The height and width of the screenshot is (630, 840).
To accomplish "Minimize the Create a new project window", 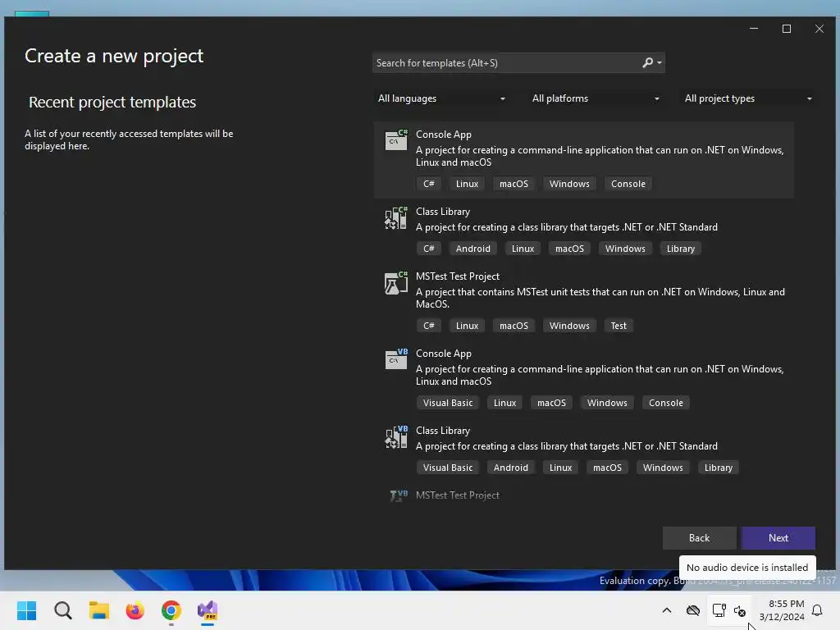I will tap(754, 29).
